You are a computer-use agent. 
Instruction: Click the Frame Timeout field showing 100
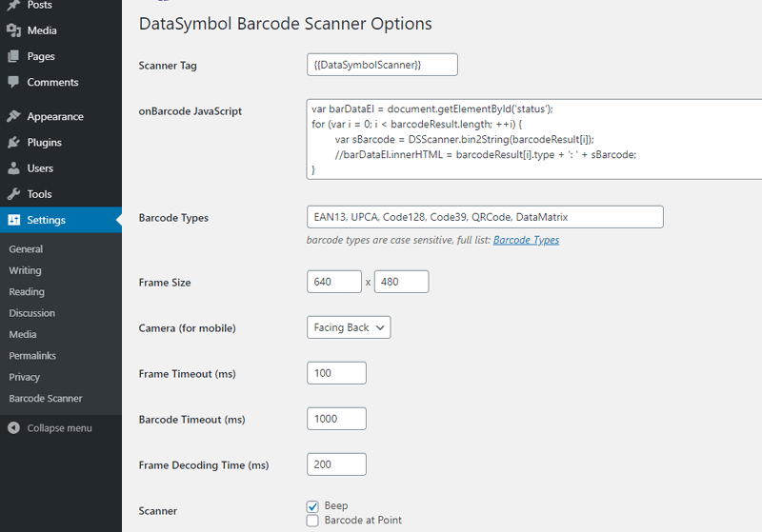[x=336, y=373]
